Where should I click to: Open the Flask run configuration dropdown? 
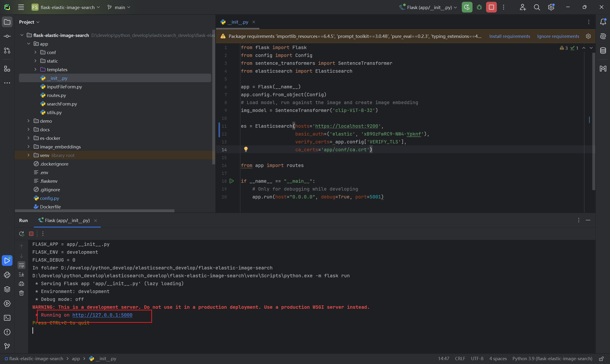[428, 7]
